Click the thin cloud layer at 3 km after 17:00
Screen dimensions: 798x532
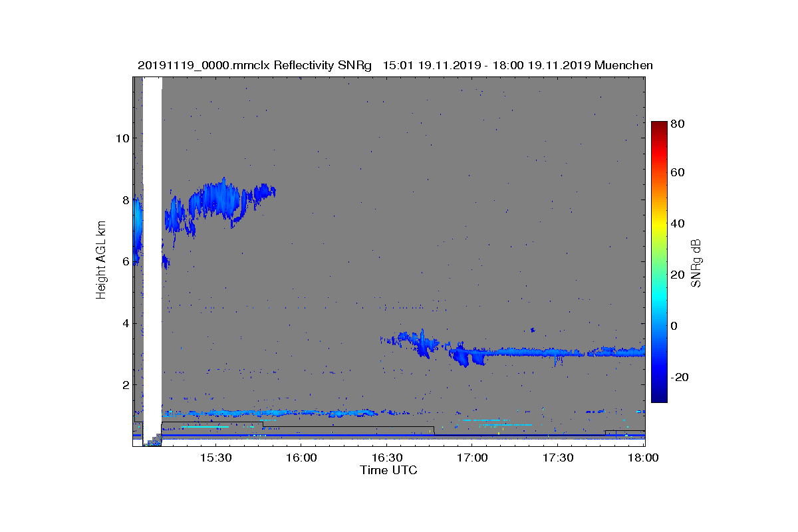565,352
